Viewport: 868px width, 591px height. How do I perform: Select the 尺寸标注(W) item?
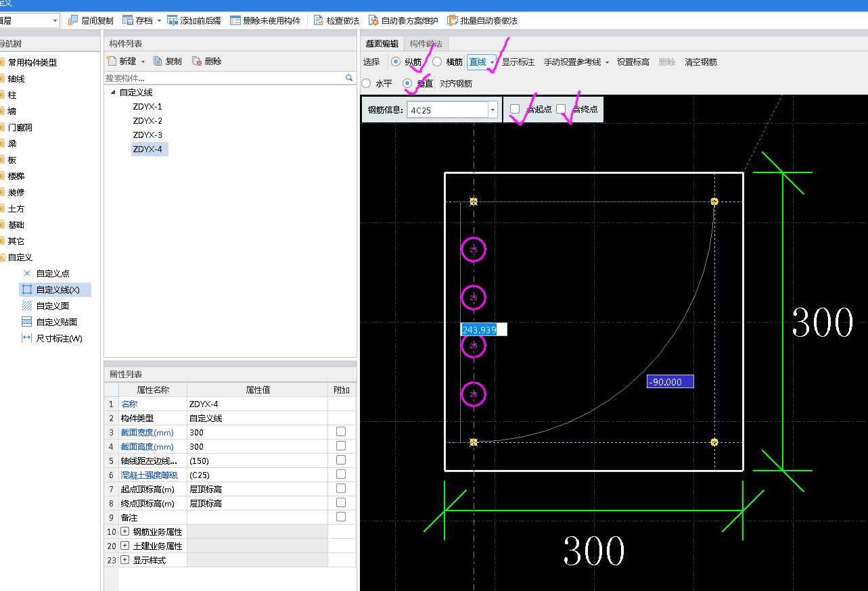(x=60, y=338)
